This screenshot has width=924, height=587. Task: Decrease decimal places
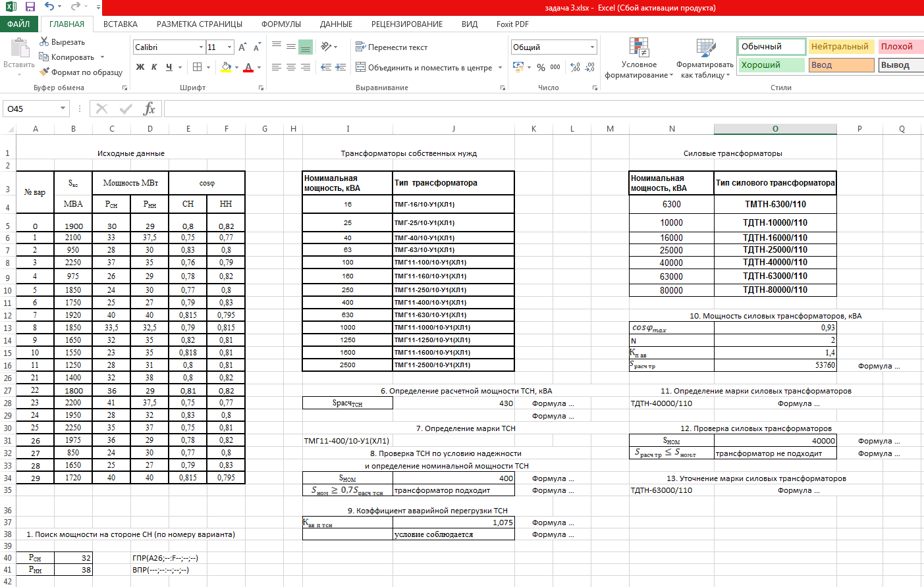tap(590, 67)
